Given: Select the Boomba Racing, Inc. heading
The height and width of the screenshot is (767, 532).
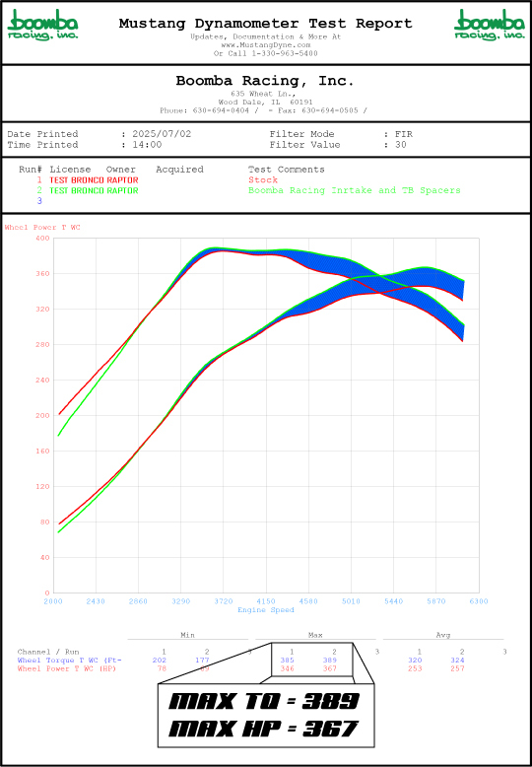Looking at the screenshot, I should [265, 81].
